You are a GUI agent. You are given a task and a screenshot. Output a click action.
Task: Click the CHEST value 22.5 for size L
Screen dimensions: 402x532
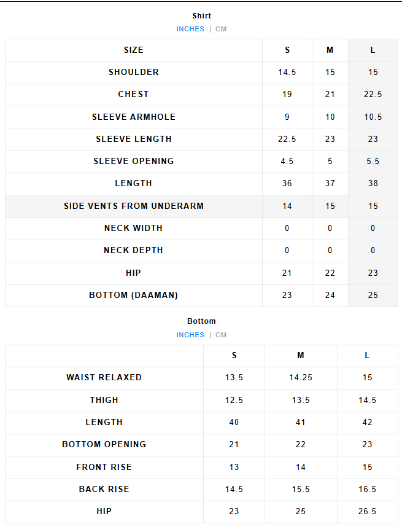(373, 94)
